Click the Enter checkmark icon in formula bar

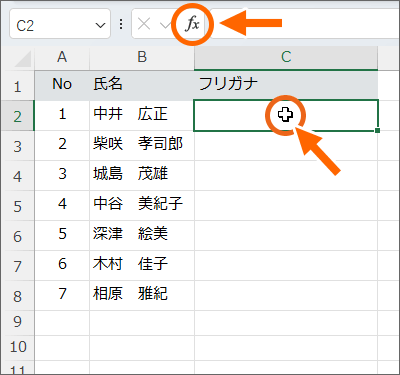tap(165, 24)
